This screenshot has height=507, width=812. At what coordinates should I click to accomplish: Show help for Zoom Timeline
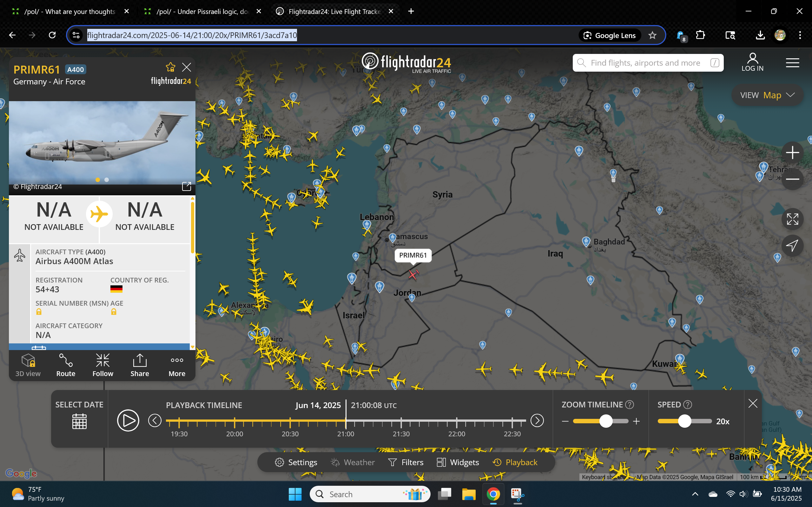(630, 405)
